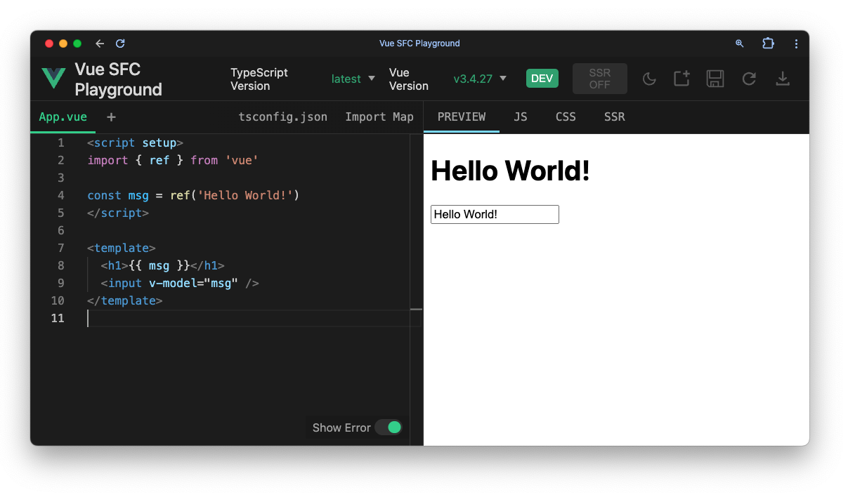Add a new file with plus icon
The image size is (848, 504).
pos(111,117)
